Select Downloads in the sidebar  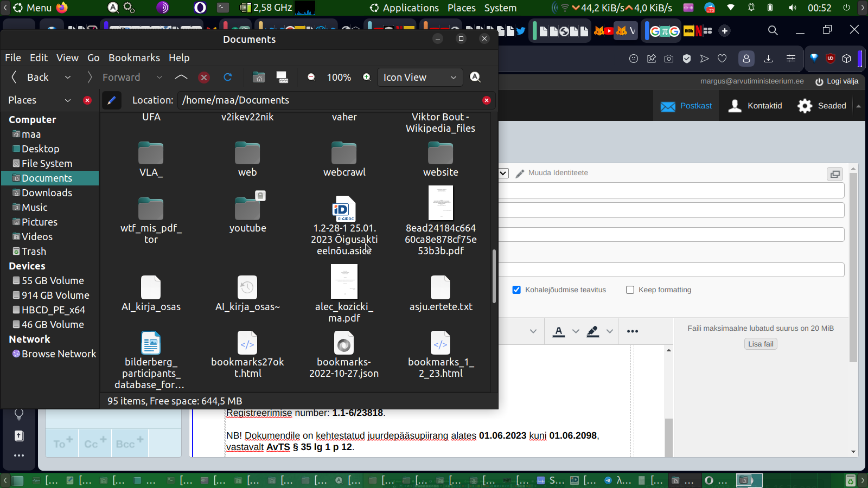(47, 193)
